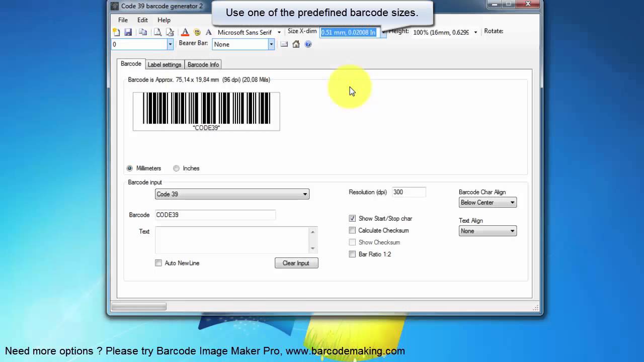
Task: Open the Edit menu
Action: pyautogui.click(x=143, y=20)
